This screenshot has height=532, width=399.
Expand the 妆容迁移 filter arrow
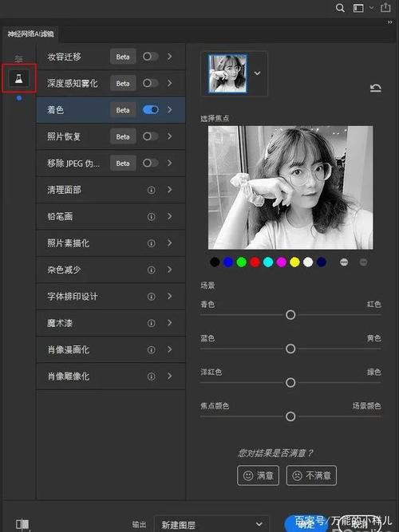click(169, 57)
